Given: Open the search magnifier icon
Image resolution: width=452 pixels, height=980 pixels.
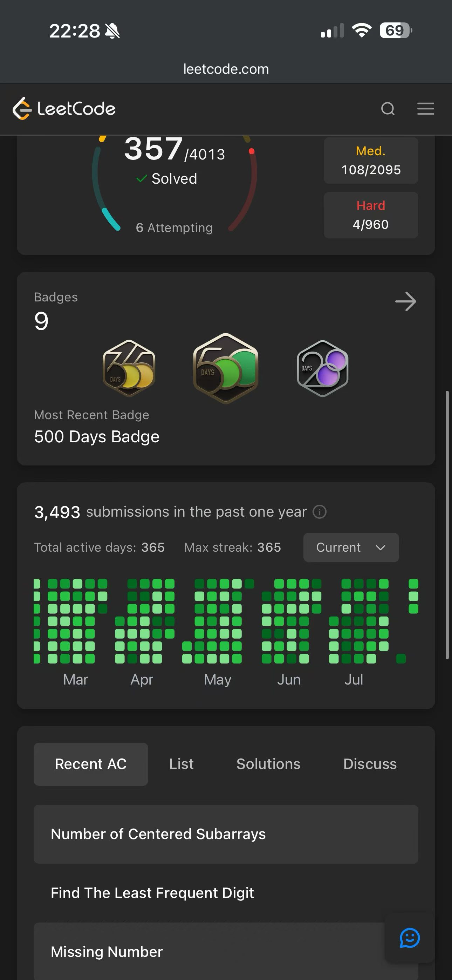Looking at the screenshot, I should coord(388,109).
